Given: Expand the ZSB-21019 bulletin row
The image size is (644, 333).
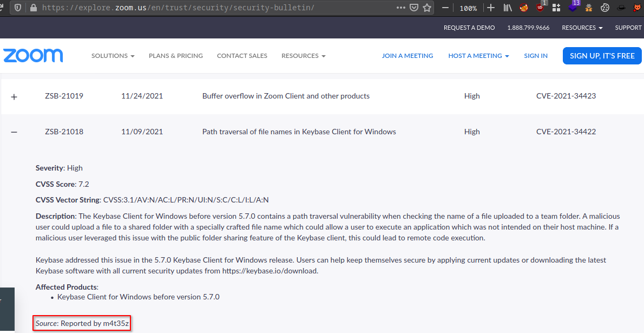Looking at the screenshot, I should [14, 96].
